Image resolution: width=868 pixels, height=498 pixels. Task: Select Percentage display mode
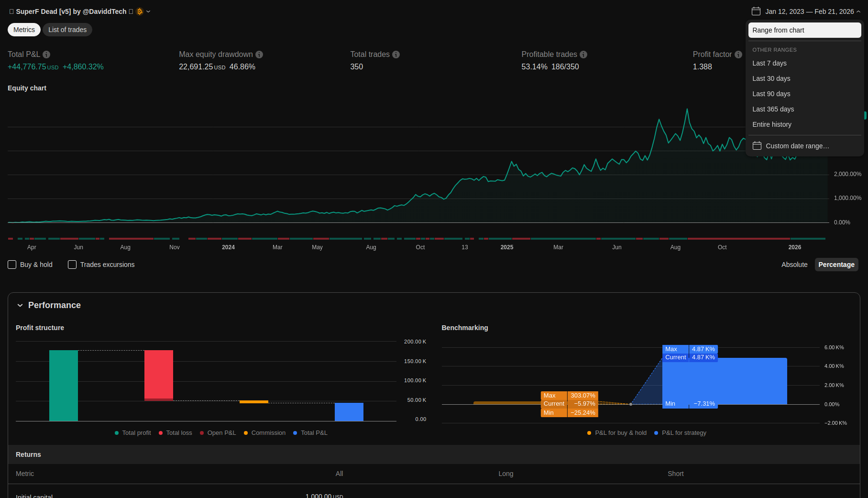tap(836, 265)
